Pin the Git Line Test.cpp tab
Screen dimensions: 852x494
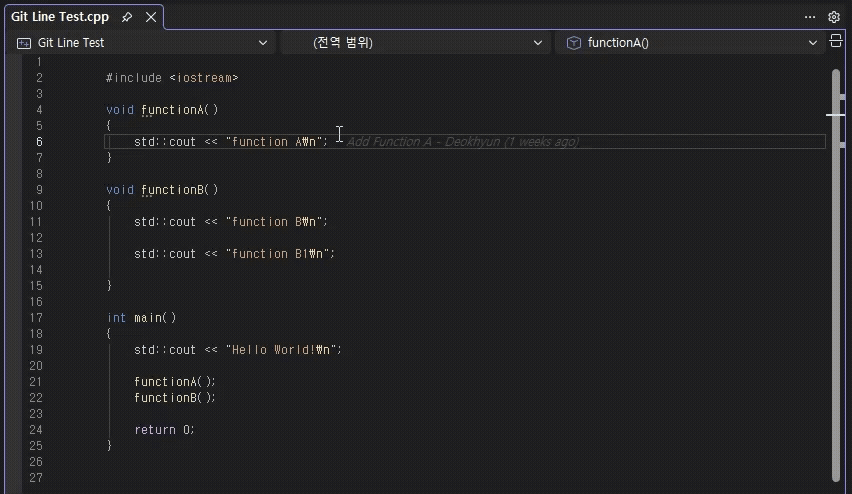pos(127,17)
